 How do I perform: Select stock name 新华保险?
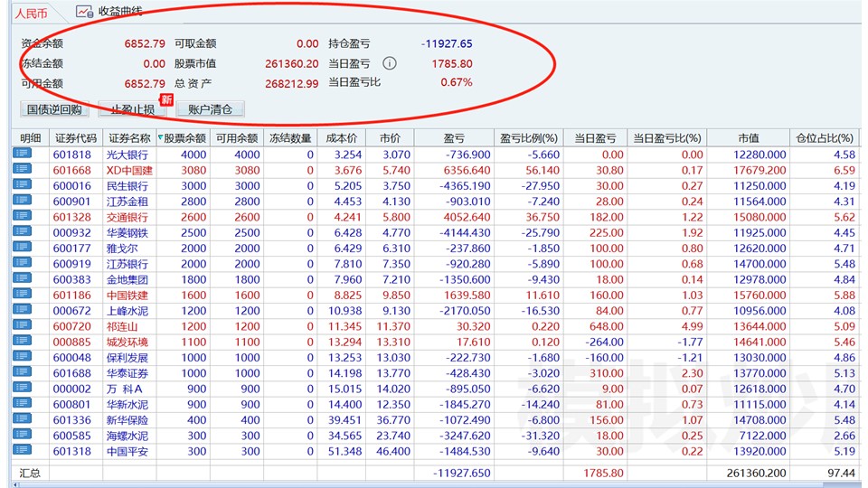point(127,420)
